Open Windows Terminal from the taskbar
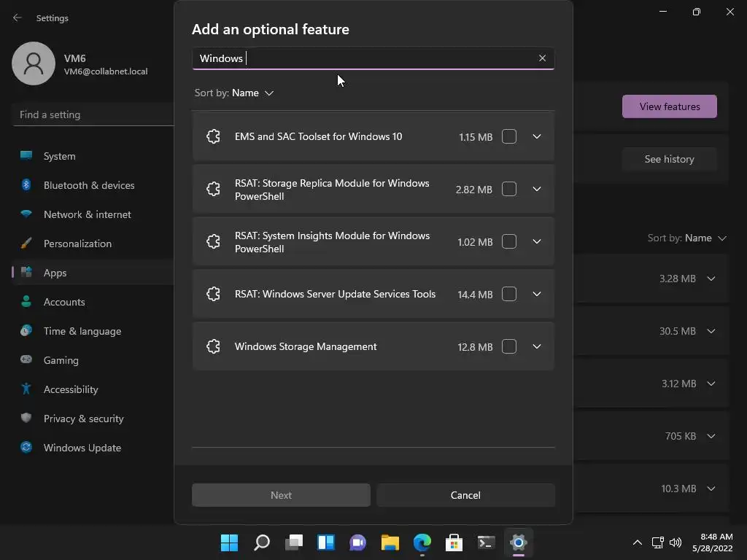Image resolution: width=747 pixels, height=560 pixels. tap(486, 542)
